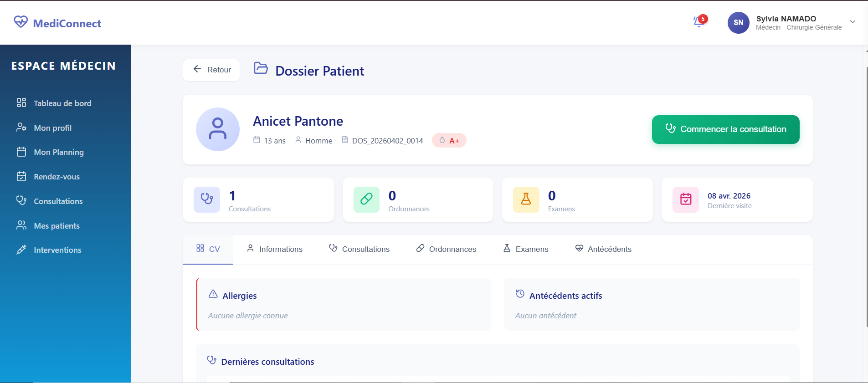Screen dimensions: 868x383
Task: Click the pill icon in Ordonnances stat card
Action: (366, 199)
